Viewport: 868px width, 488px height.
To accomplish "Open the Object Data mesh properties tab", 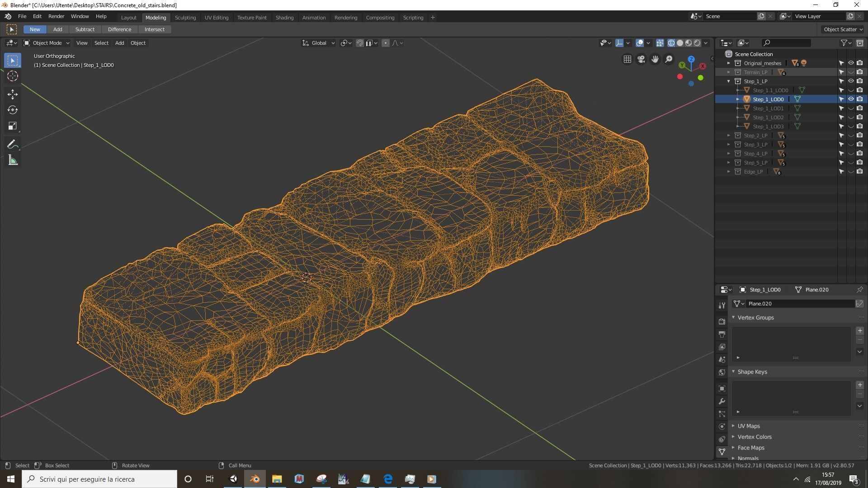I will click(722, 452).
